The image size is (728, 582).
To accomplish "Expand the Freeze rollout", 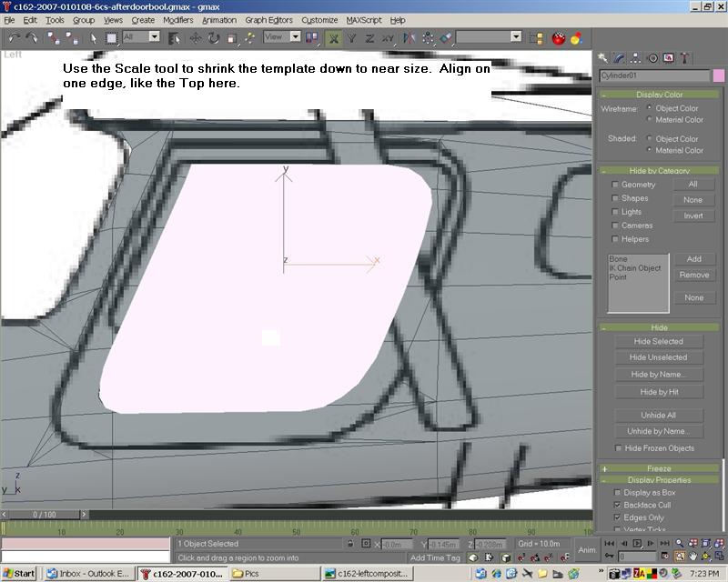I will pyautogui.click(x=659, y=468).
